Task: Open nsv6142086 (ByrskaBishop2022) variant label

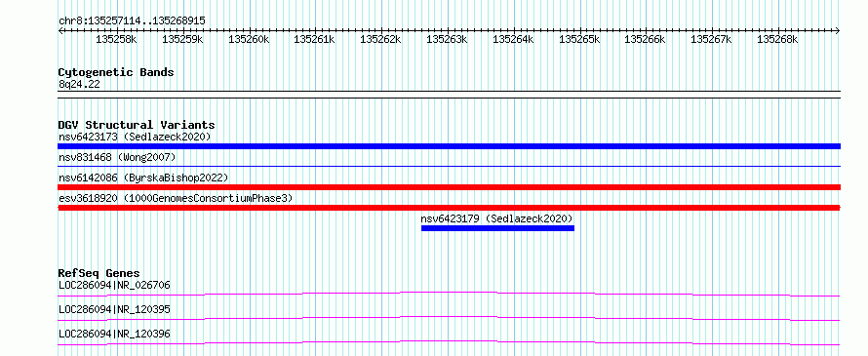Action: [x=143, y=178]
